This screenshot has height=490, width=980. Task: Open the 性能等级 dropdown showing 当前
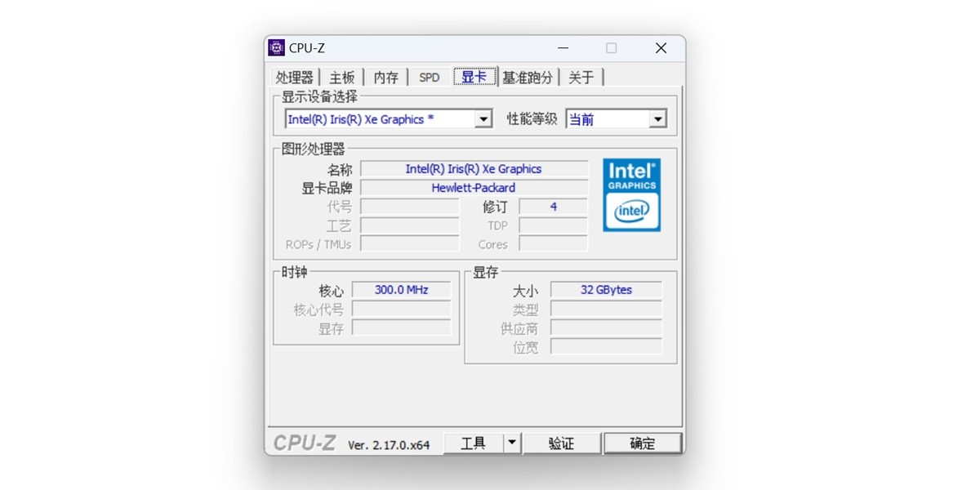point(658,118)
